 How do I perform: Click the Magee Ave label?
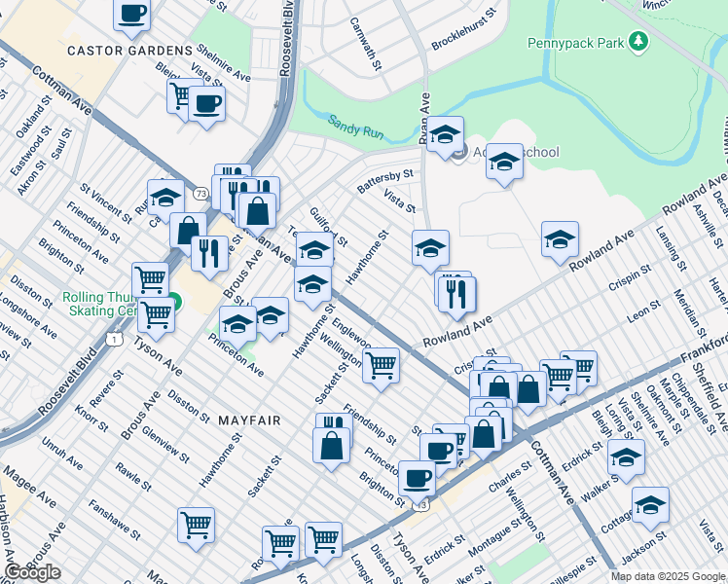(x=30, y=487)
